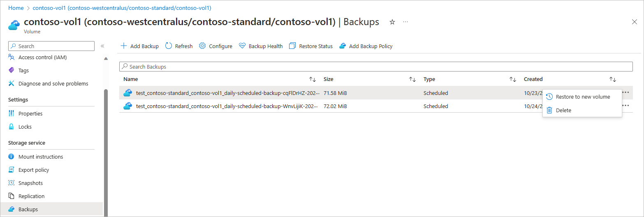Sort backups by Type column arrows
The width and height of the screenshot is (644, 217).
coord(513,79)
